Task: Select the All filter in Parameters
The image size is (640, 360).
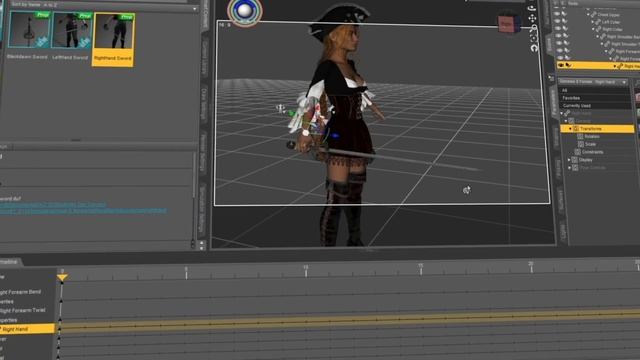Action: click(x=595, y=90)
